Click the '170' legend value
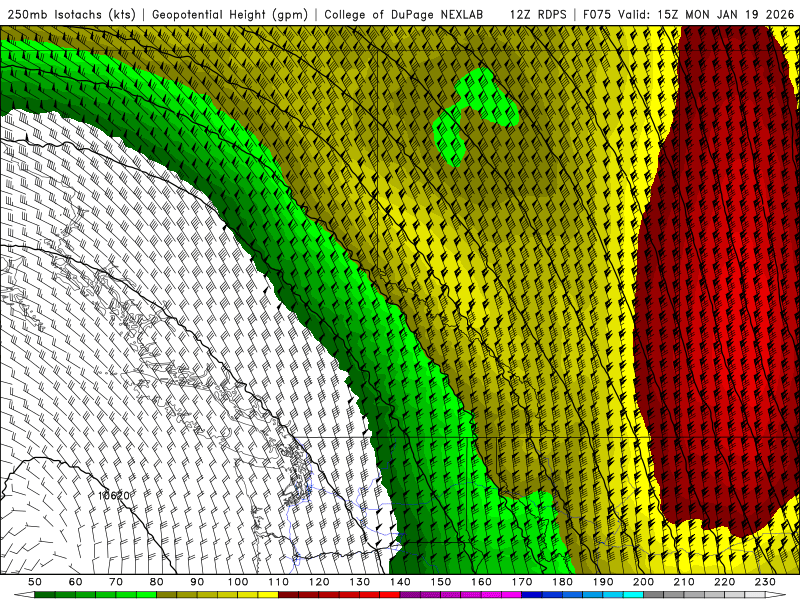The image size is (800, 600). pyautogui.click(x=522, y=582)
